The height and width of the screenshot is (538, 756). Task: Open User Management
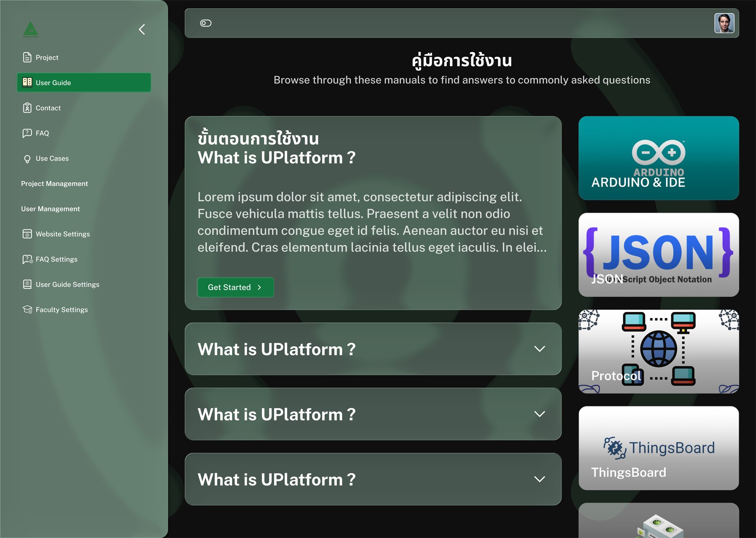[x=50, y=209]
